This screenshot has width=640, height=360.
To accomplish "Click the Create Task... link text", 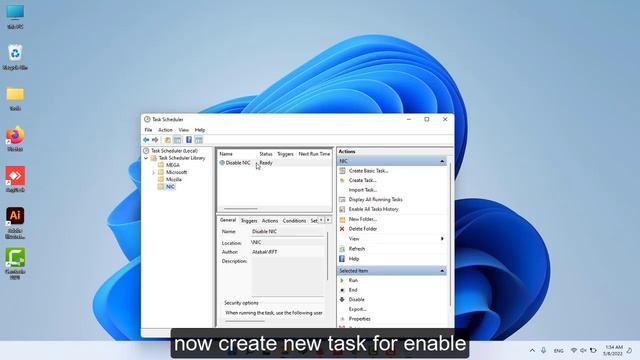I will [362, 180].
